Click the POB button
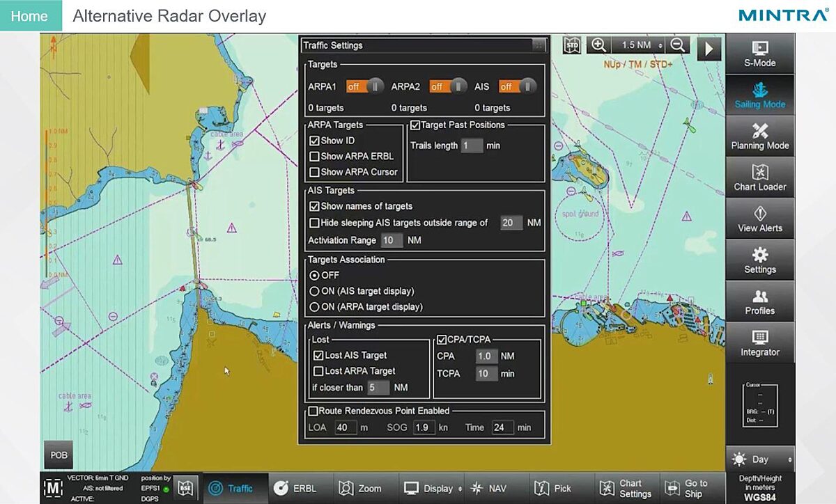 point(59,455)
